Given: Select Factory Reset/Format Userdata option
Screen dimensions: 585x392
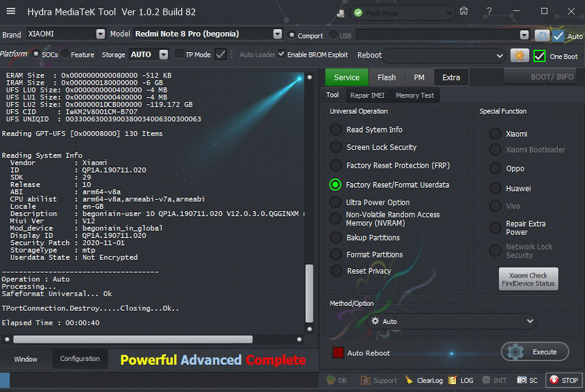Looking at the screenshot, I should point(335,185).
